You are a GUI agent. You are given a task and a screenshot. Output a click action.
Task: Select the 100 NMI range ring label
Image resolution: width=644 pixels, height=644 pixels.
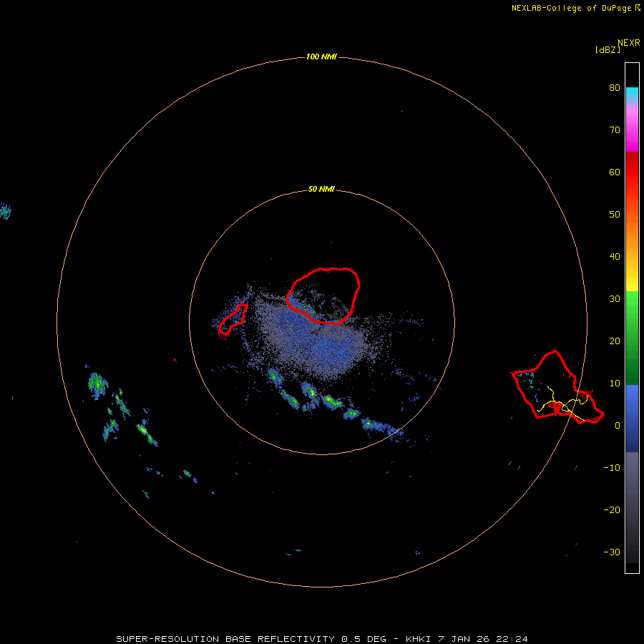click(321, 57)
